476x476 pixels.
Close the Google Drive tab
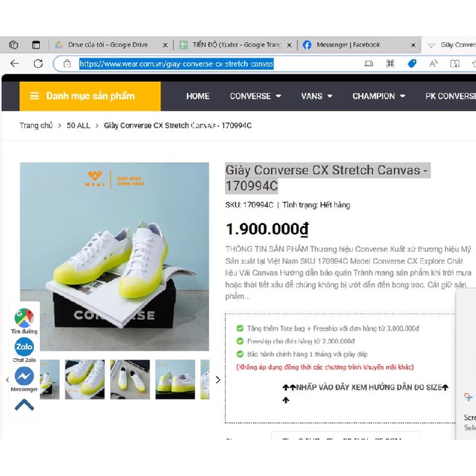click(165, 45)
